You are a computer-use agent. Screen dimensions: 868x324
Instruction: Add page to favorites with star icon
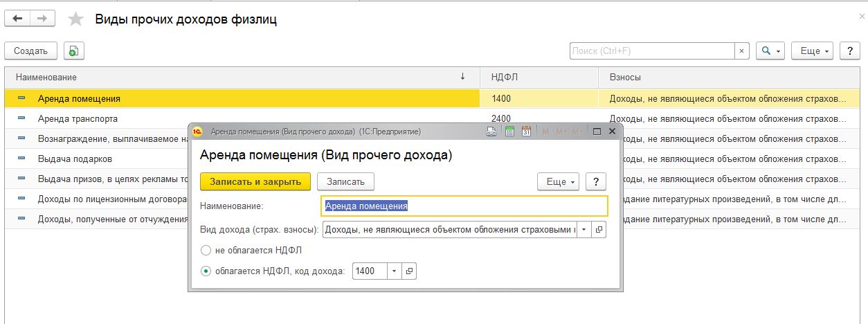(x=75, y=19)
